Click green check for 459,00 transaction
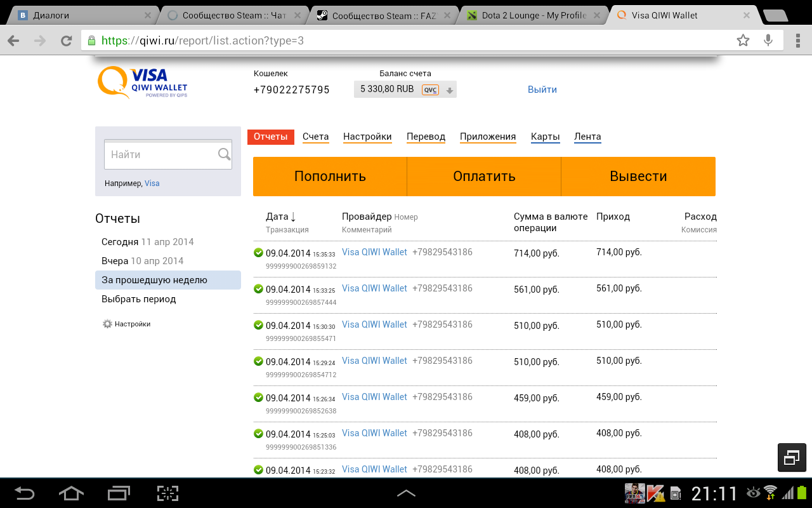This screenshot has width=812, height=508. (x=258, y=398)
